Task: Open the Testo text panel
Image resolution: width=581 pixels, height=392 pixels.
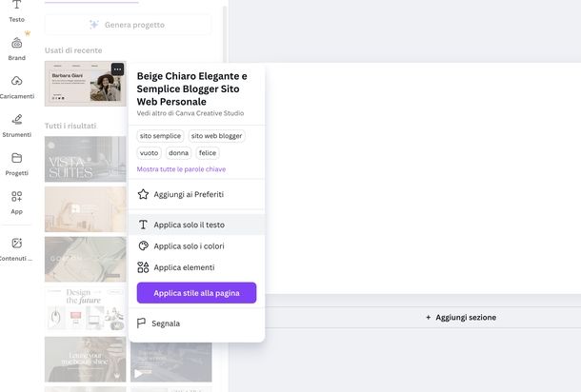Action: click(x=17, y=11)
